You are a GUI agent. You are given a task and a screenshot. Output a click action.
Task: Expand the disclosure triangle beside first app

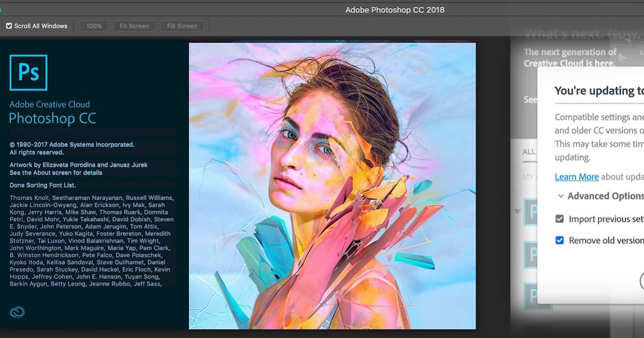pyautogui.click(x=517, y=211)
